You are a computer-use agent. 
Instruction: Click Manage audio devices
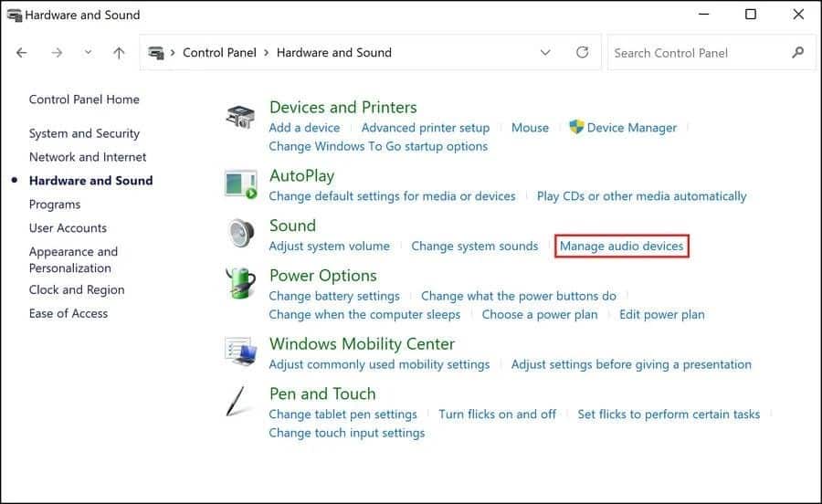[622, 247]
